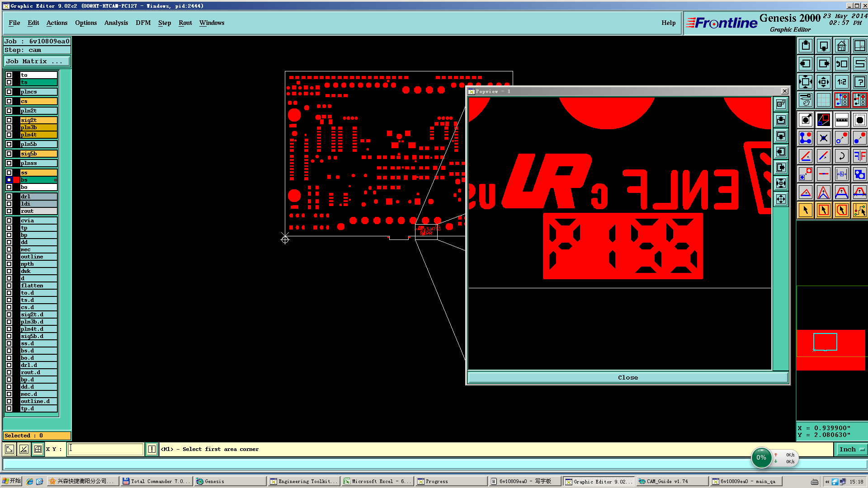868x488 pixels.
Task: Open the Job Matrix button
Action: click(37, 61)
